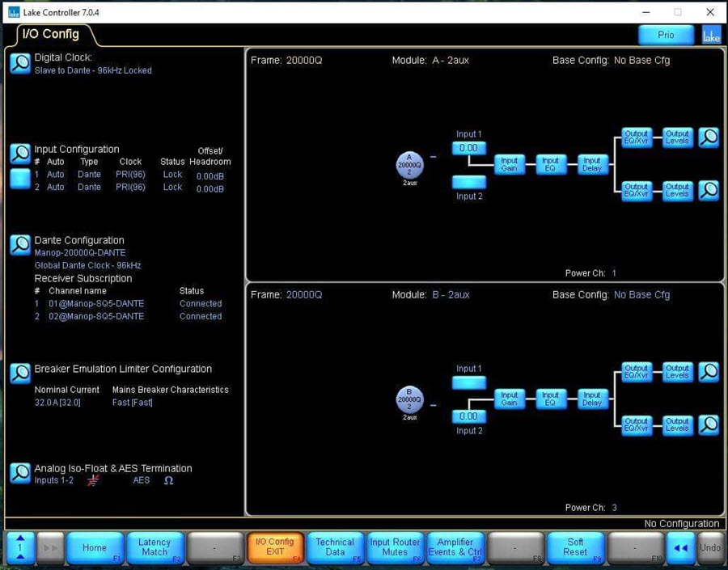Screen dimensions: 728x570
Task: Select Module B empty Input 1 field
Action: (x=469, y=383)
